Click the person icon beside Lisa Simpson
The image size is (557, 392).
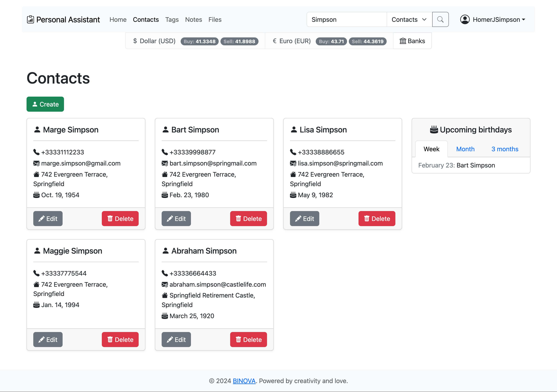pyautogui.click(x=294, y=129)
